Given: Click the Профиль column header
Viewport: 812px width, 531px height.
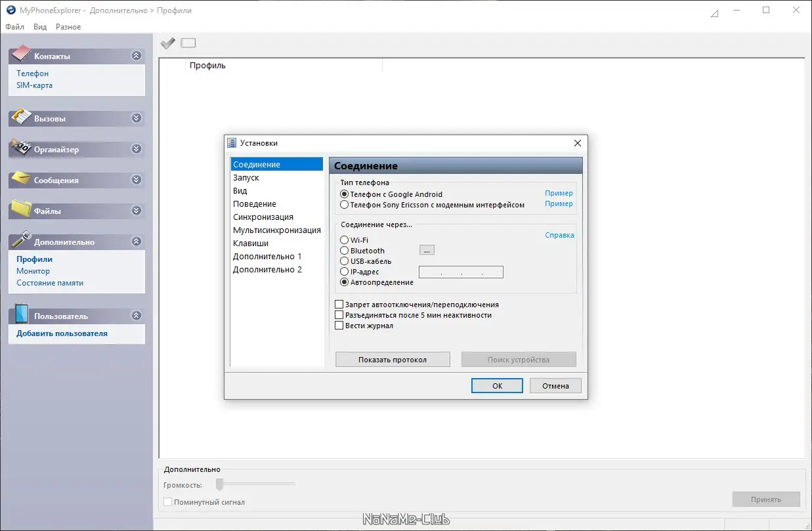Looking at the screenshot, I should 284,65.
